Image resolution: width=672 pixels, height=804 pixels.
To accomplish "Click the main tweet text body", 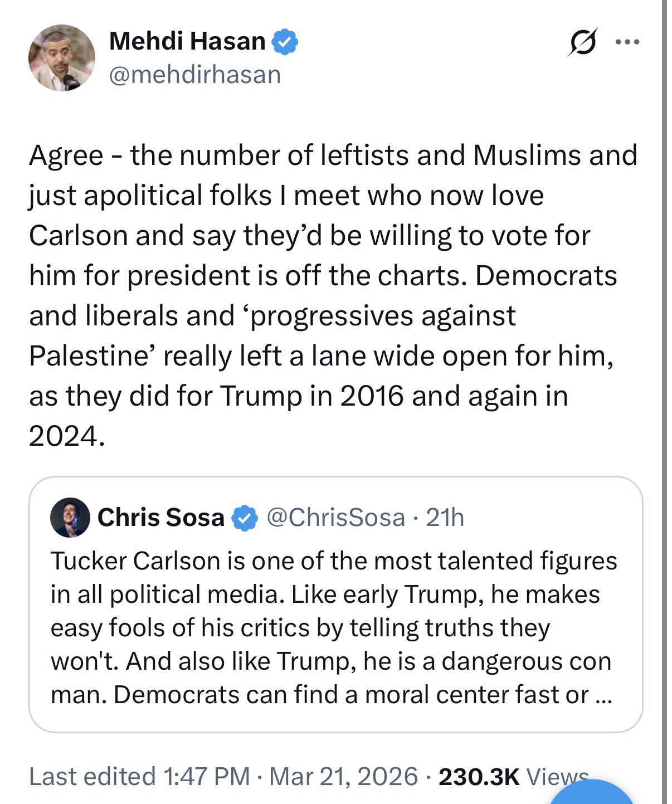I will click(x=333, y=295).
